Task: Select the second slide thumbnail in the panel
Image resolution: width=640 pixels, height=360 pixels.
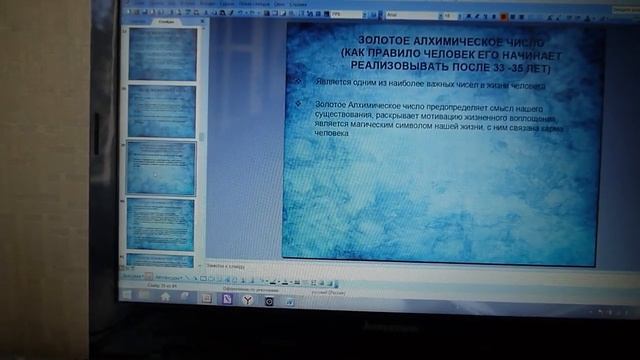Action: coord(162,111)
